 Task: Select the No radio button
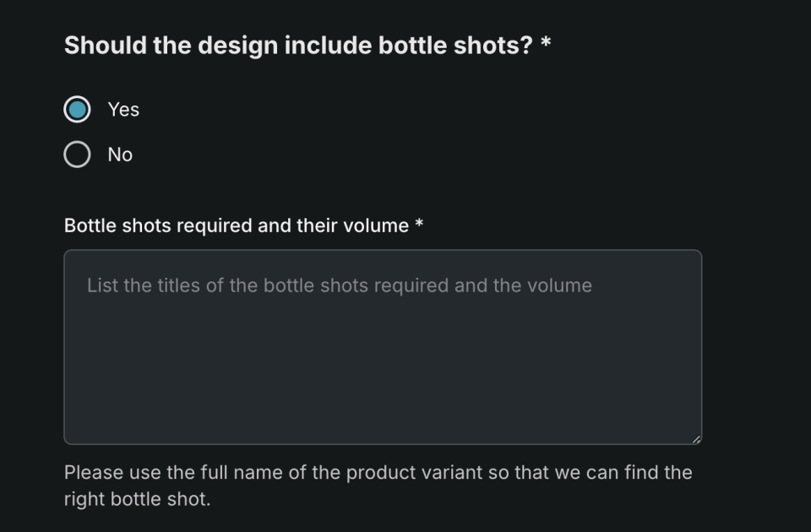click(77, 155)
